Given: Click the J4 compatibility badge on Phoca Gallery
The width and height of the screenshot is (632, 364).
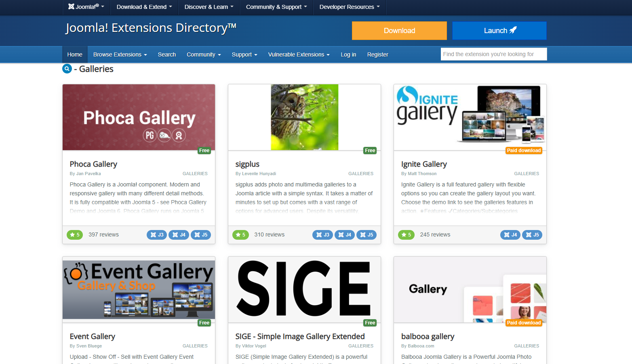Looking at the screenshot, I should 179,235.
